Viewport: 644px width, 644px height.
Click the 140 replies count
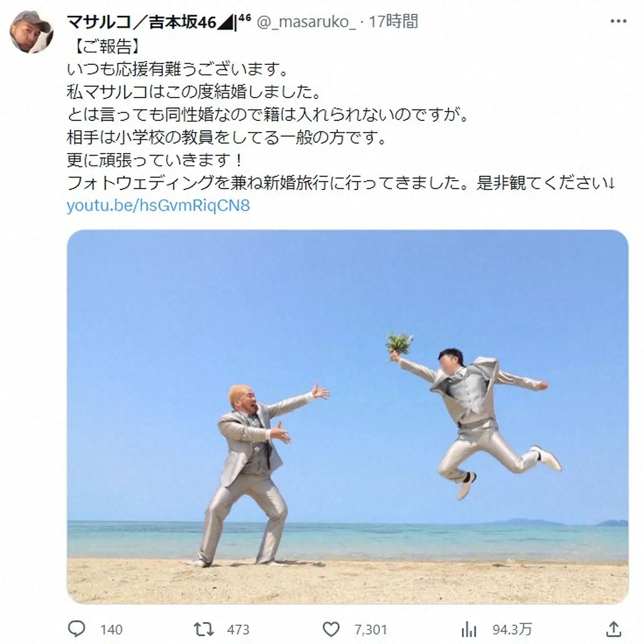111,630
